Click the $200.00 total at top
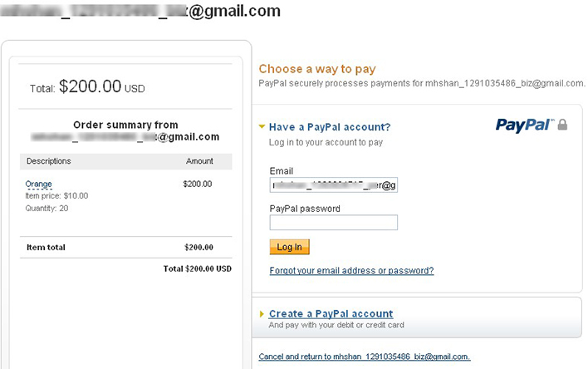This screenshot has width=588, height=369. click(x=91, y=86)
